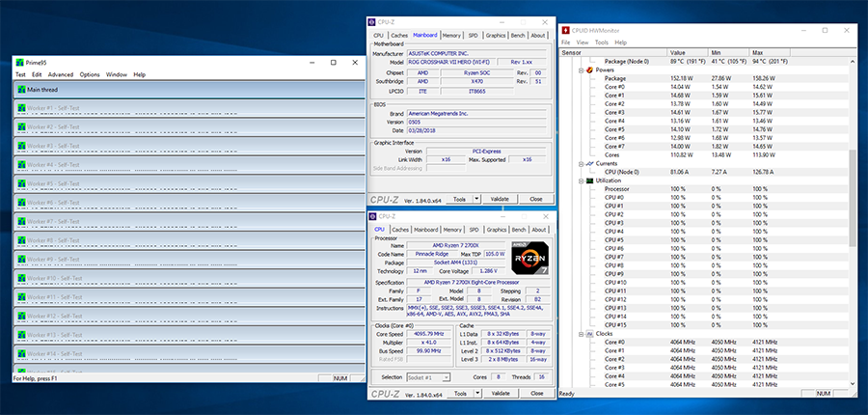
Task: Open the Socket #1 selection combo box
Action: (x=428, y=377)
